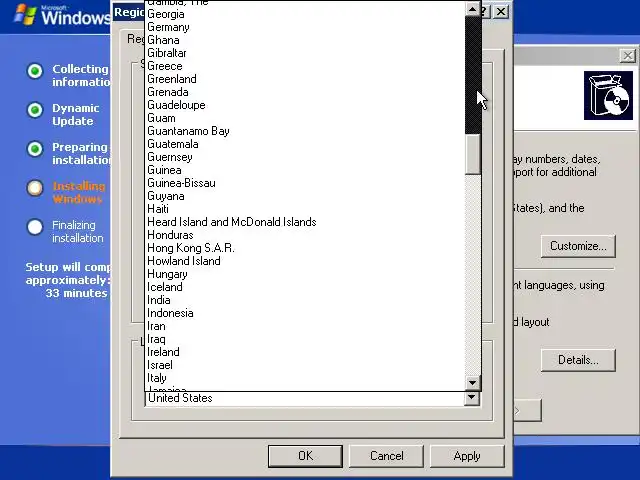Screen dimensions: 640x480
Task: Select Hong Kong S.A.R. entry
Action: tap(305, 248)
